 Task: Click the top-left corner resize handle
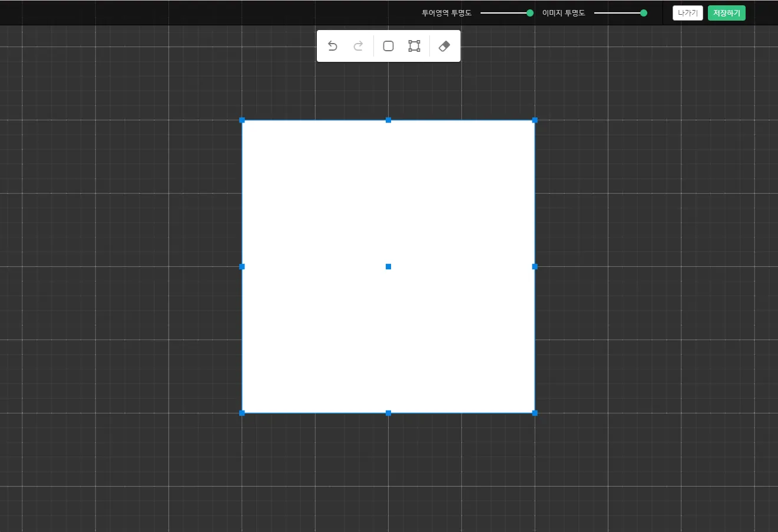tap(242, 120)
